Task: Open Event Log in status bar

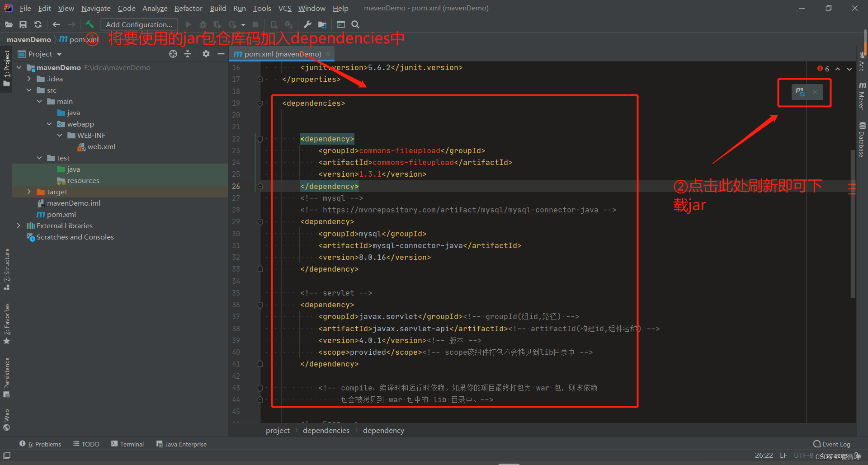Action: point(832,444)
